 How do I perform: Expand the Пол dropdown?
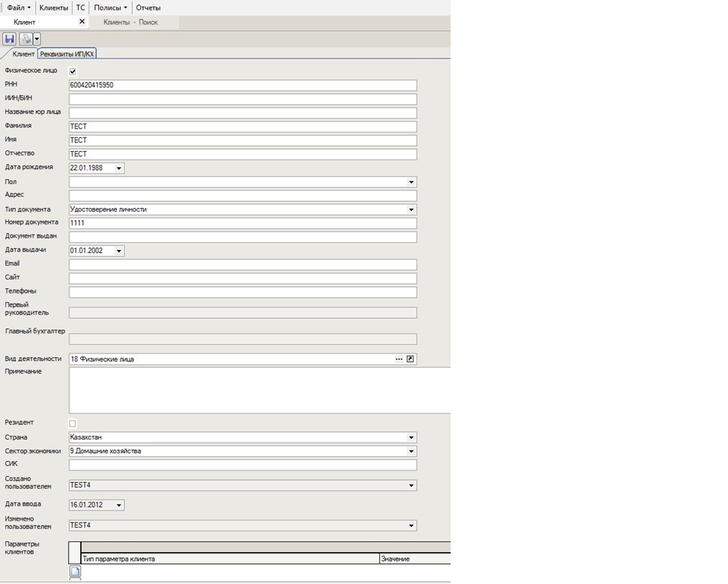(x=411, y=182)
